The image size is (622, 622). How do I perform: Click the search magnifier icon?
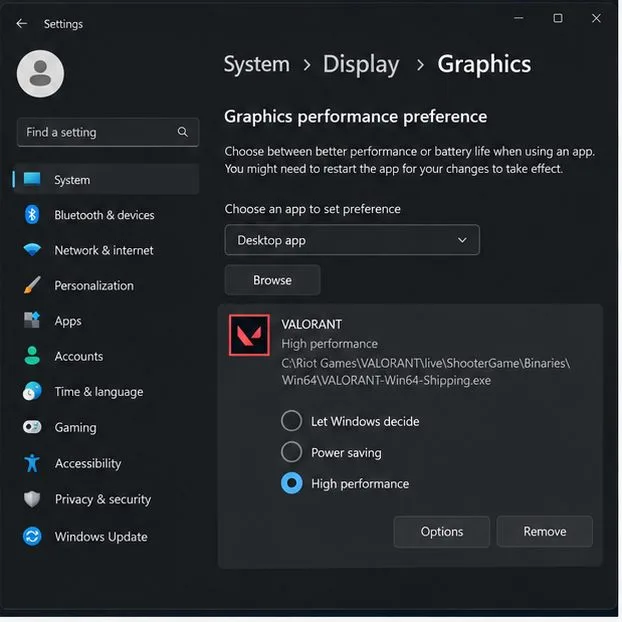[x=182, y=132]
